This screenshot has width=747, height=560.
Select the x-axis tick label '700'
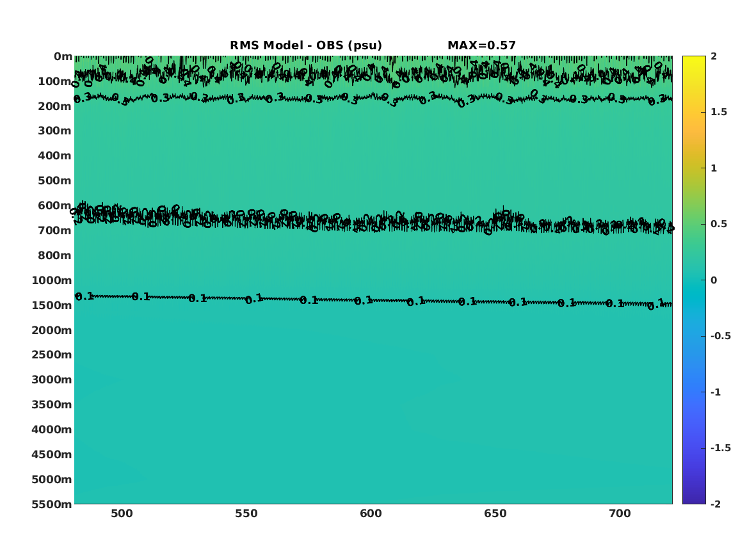click(620, 514)
